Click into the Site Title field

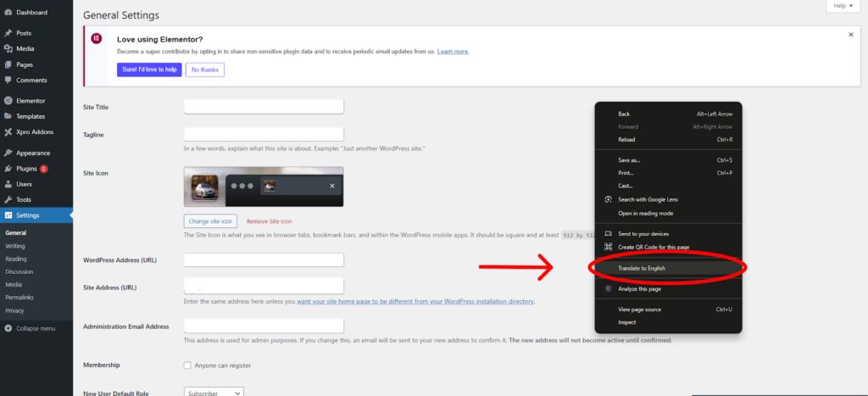pyautogui.click(x=264, y=107)
